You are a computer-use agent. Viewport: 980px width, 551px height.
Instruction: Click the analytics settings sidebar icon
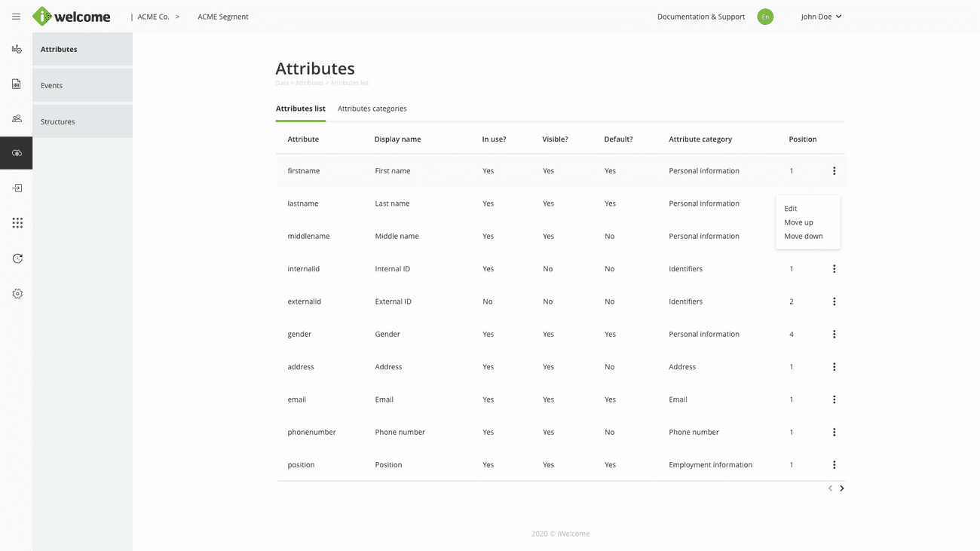point(17,49)
